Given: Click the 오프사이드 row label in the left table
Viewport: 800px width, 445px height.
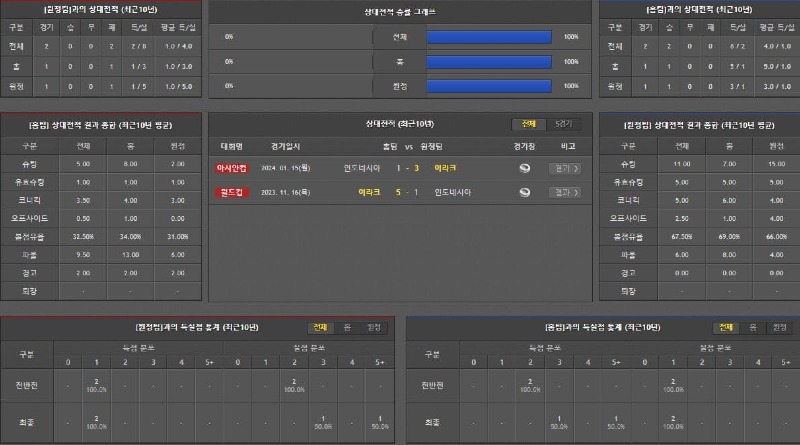Looking at the screenshot, I should click(x=30, y=218).
